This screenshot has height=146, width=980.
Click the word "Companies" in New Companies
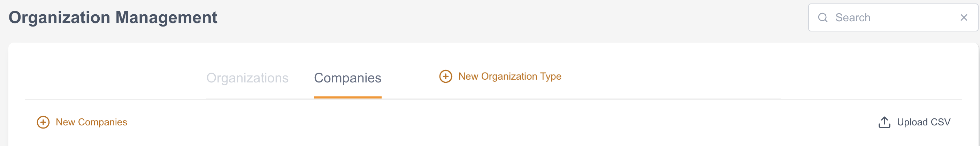102,122
